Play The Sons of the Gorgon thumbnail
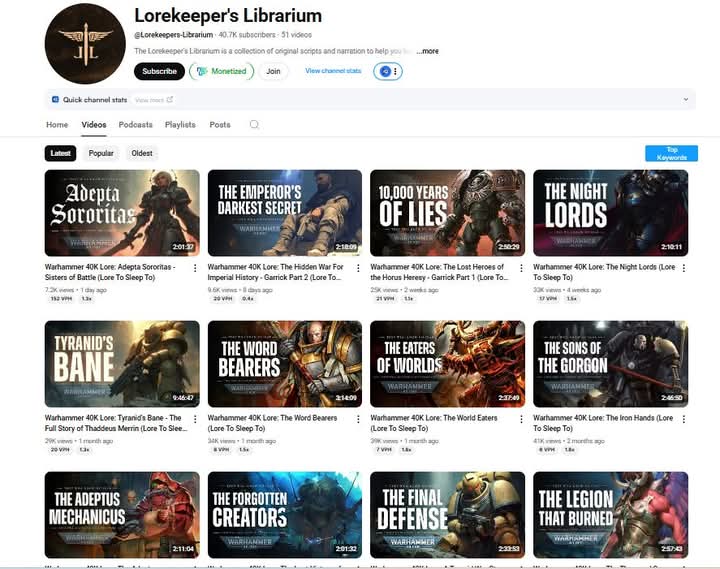 click(x=611, y=364)
